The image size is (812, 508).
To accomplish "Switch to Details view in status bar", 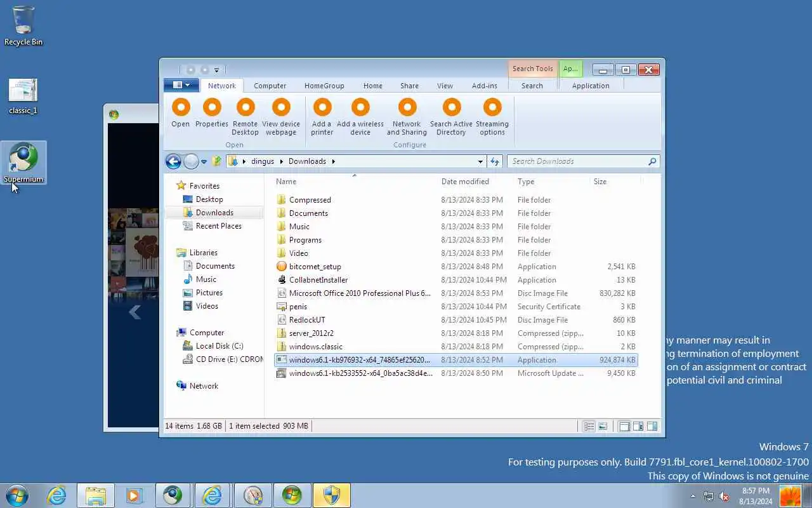I will pyautogui.click(x=589, y=426).
